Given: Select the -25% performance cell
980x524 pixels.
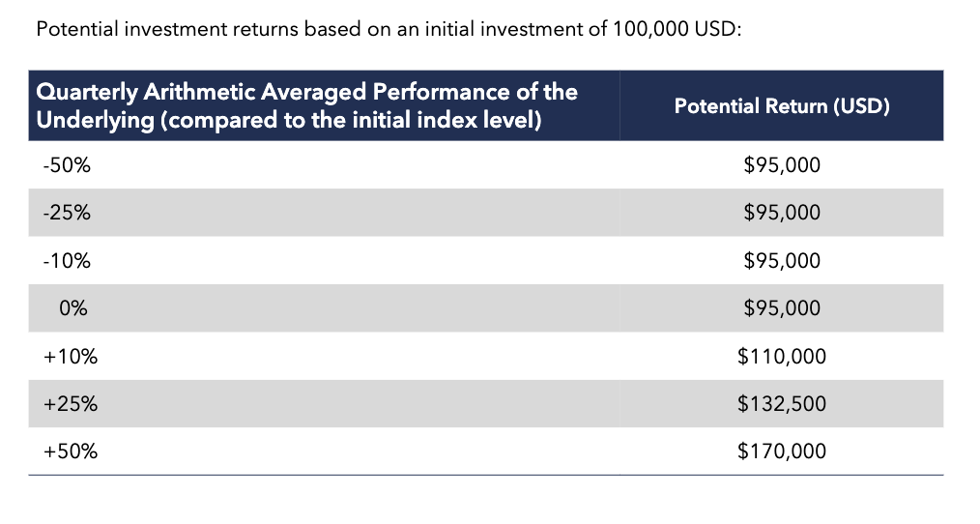Looking at the screenshot, I should (x=67, y=213).
